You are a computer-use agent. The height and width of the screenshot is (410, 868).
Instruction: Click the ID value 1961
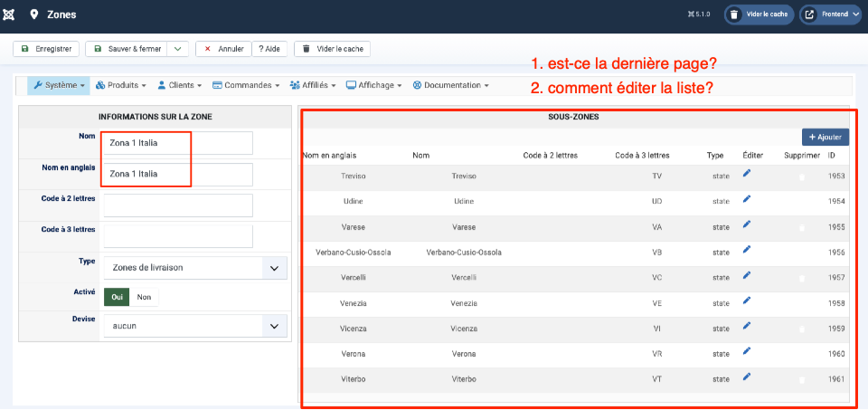[836, 379]
